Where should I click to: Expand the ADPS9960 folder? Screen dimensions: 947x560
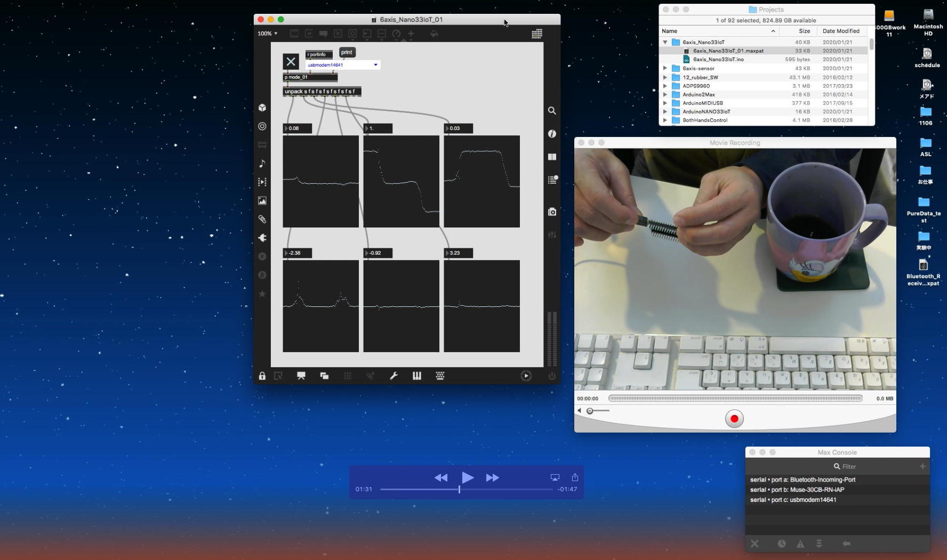[665, 86]
